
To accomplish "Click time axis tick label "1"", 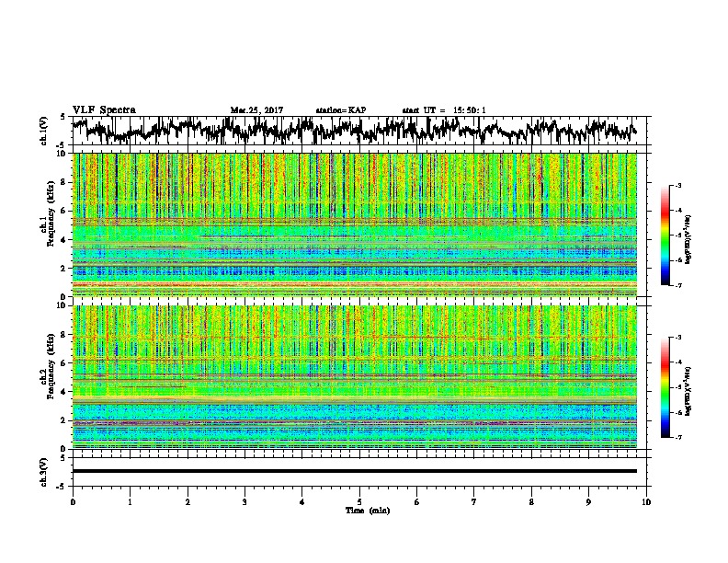I will (x=130, y=502).
